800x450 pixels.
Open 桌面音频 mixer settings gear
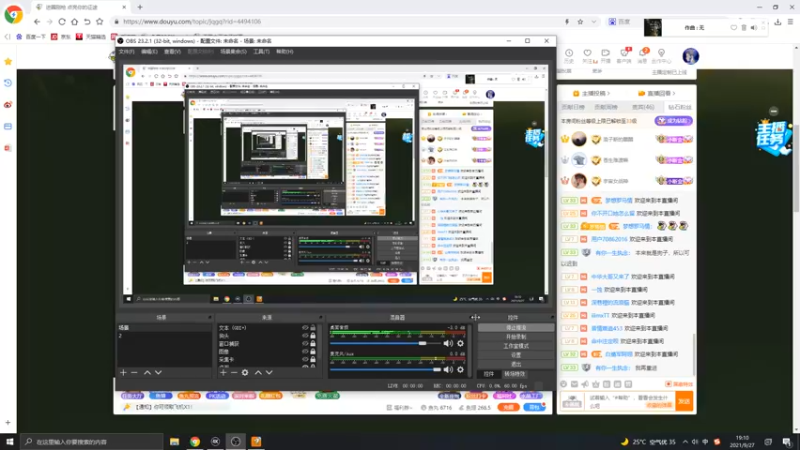point(460,343)
